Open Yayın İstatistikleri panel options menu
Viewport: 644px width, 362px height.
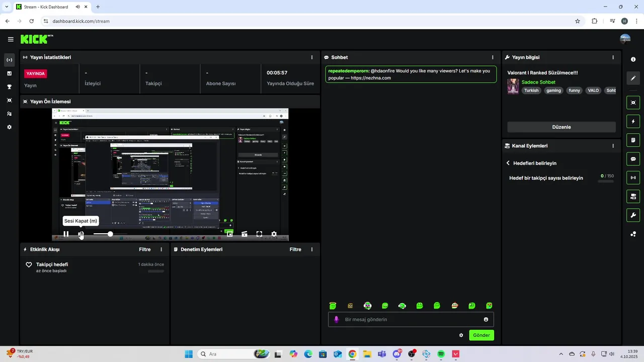click(312, 57)
